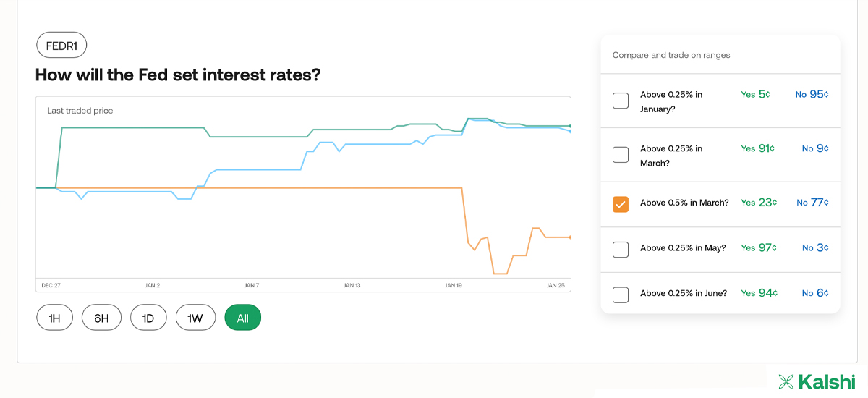Select the All time range button
The height and width of the screenshot is (398, 868).
click(242, 318)
